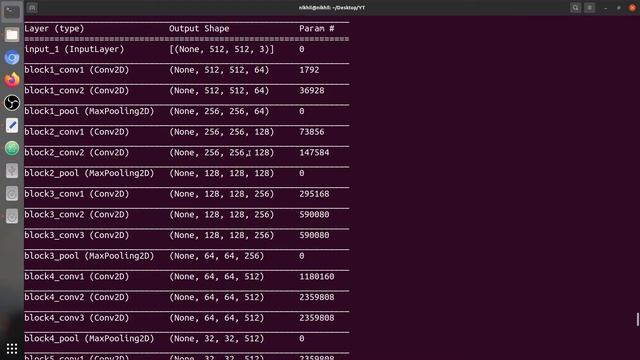
Task: Click the param value '295168'
Action: pos(314,194)
